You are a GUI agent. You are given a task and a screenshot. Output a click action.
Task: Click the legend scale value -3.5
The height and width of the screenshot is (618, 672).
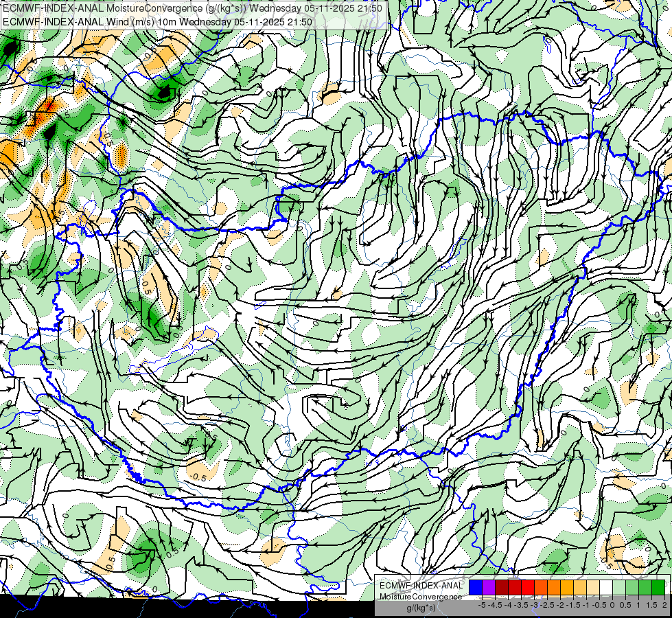521,605
